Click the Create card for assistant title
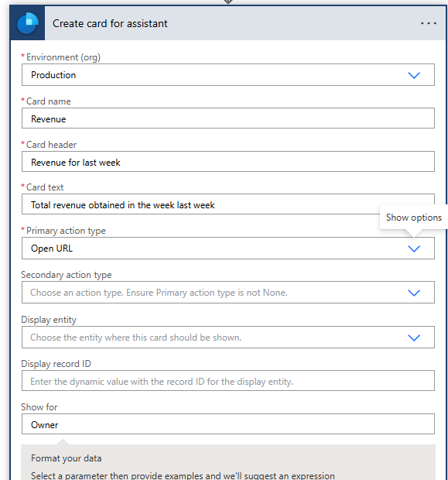 (110, 23)
